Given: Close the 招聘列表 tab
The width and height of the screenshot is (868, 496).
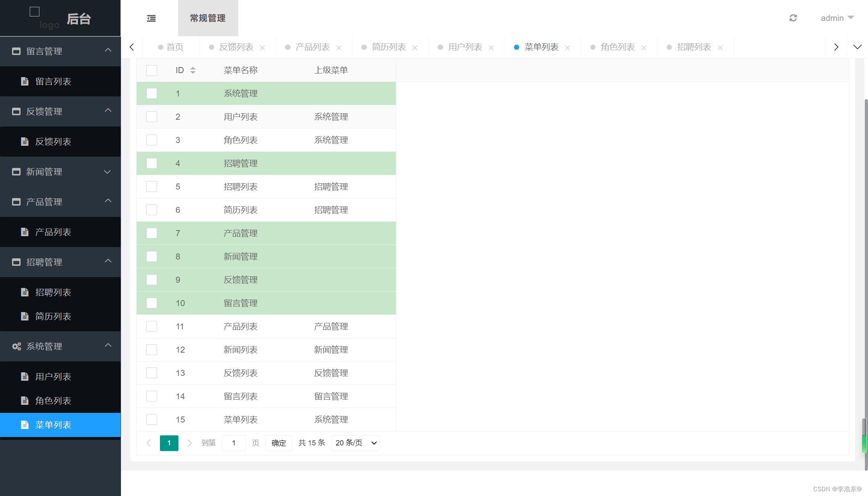Looking at the screenshot, I should [720, 48].
